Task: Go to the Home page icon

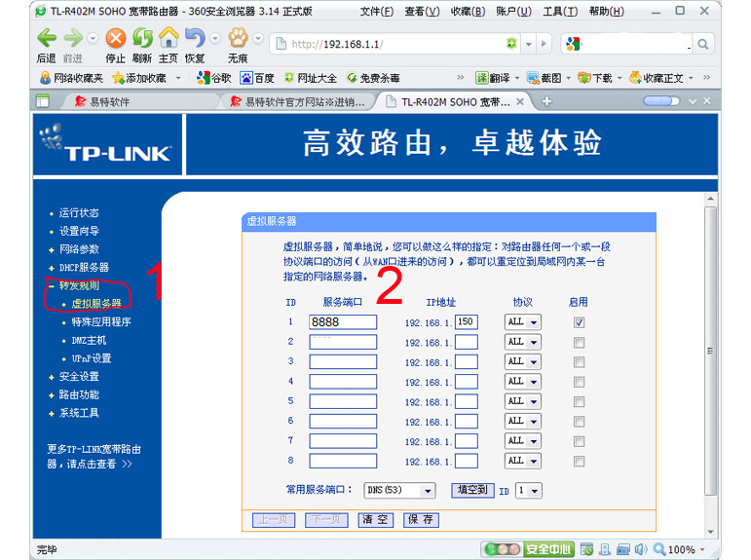Action: point(169,38)
